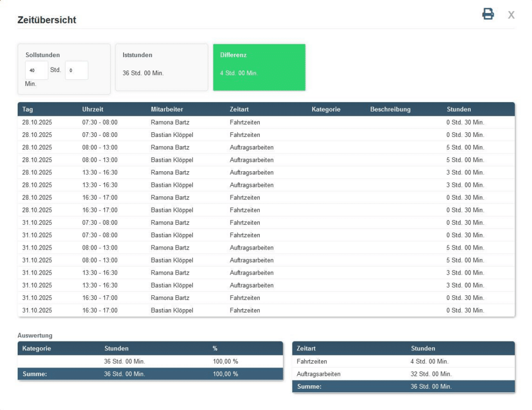Sort by the Tag column header

(28, 110)
